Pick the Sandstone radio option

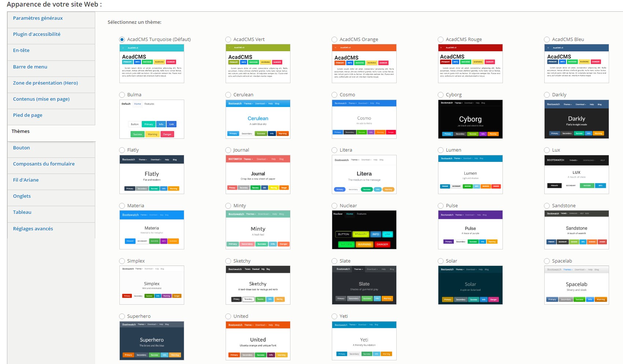(547, 206)
